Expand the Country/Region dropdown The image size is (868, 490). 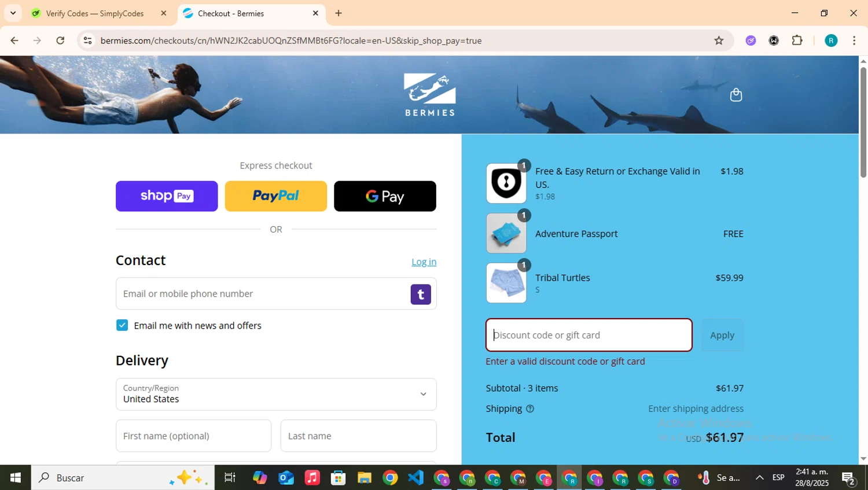[276, 395]
